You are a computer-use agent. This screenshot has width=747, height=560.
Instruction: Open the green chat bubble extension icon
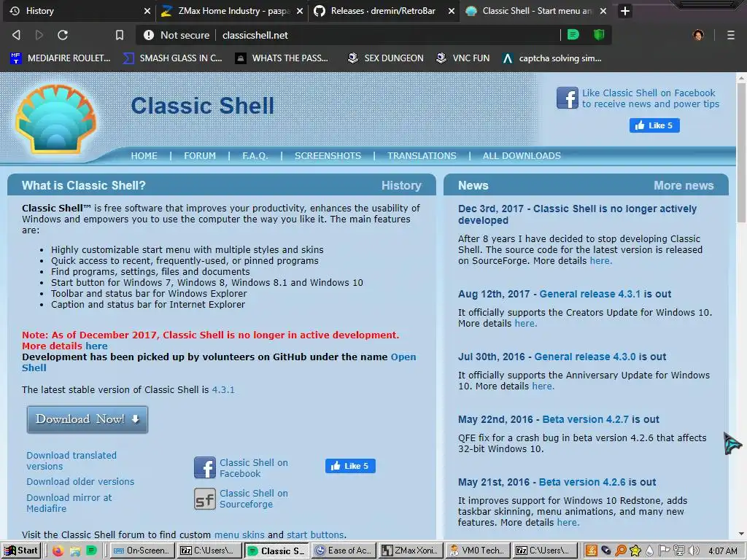(573, 35)
